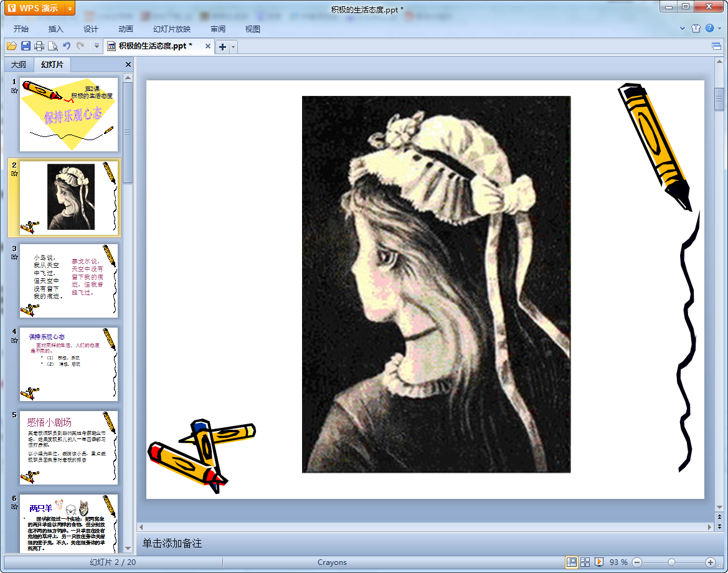Expand the Help dropdown arrow
Screen dimensions: 728x573
[720, 28]
